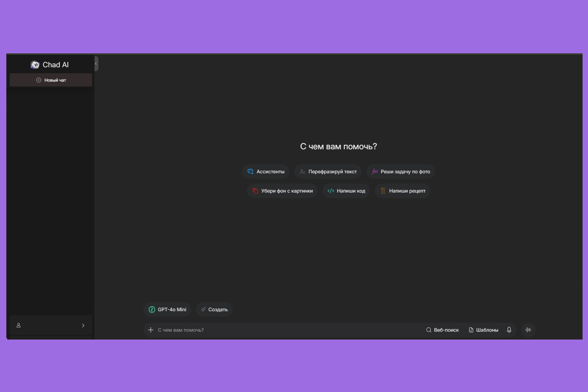Select the Перефразируй текст suggestion
Screen dimensions: 588x392
[x=328, y=172]
